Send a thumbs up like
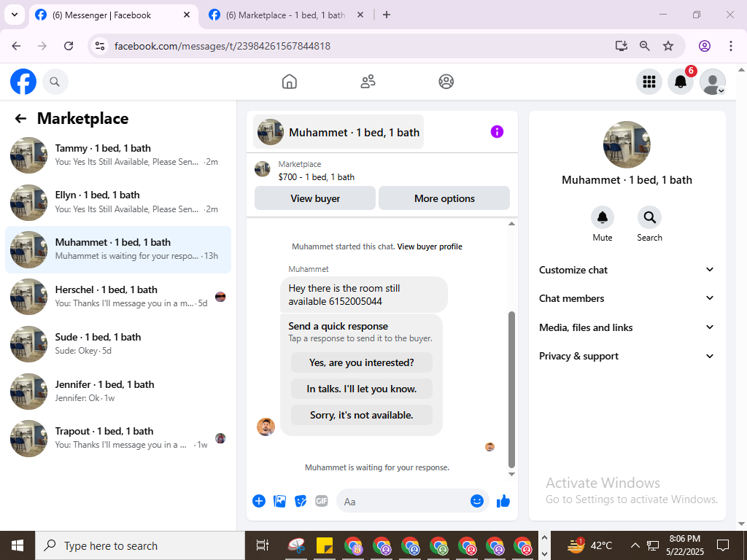 503,501
